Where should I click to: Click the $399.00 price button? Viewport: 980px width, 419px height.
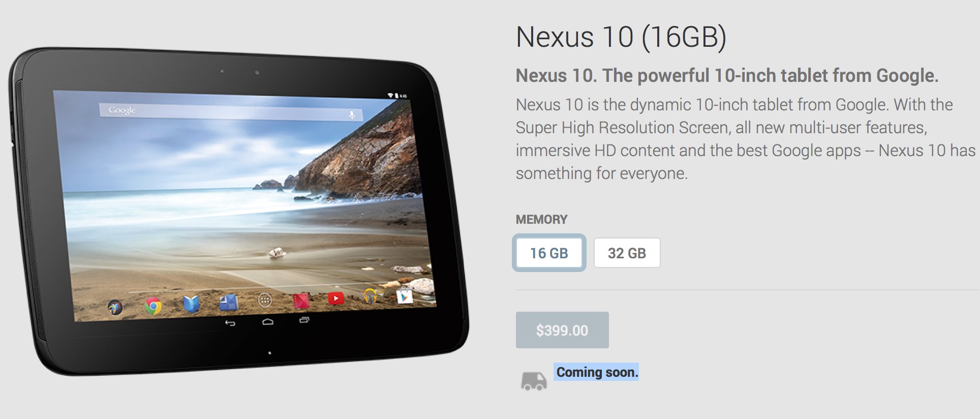pos(562,330)
